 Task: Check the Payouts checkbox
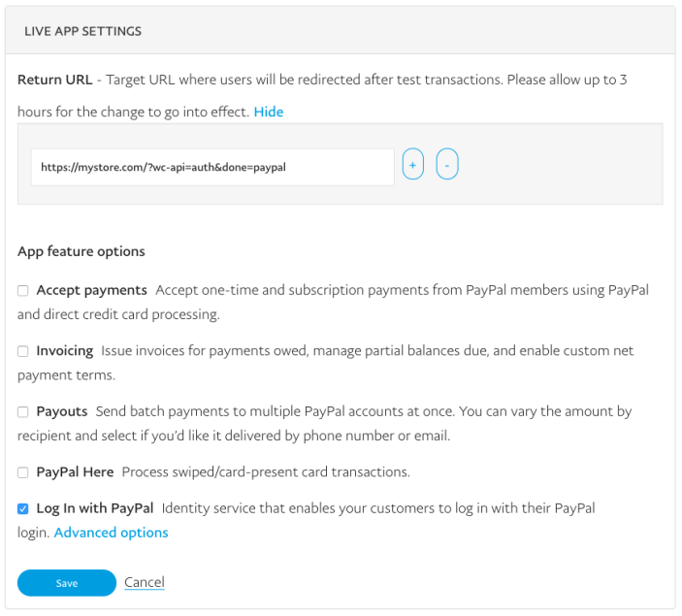point(23,411)
